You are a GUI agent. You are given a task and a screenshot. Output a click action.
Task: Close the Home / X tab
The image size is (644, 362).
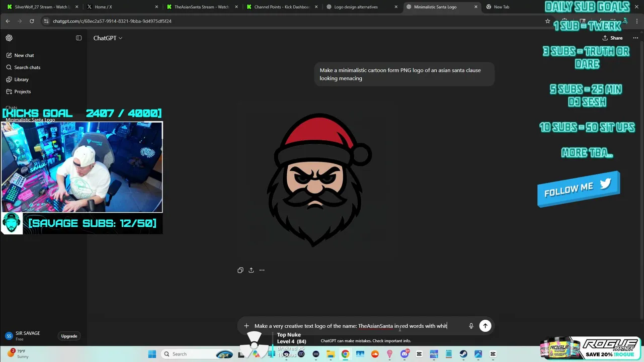point(156,7)
